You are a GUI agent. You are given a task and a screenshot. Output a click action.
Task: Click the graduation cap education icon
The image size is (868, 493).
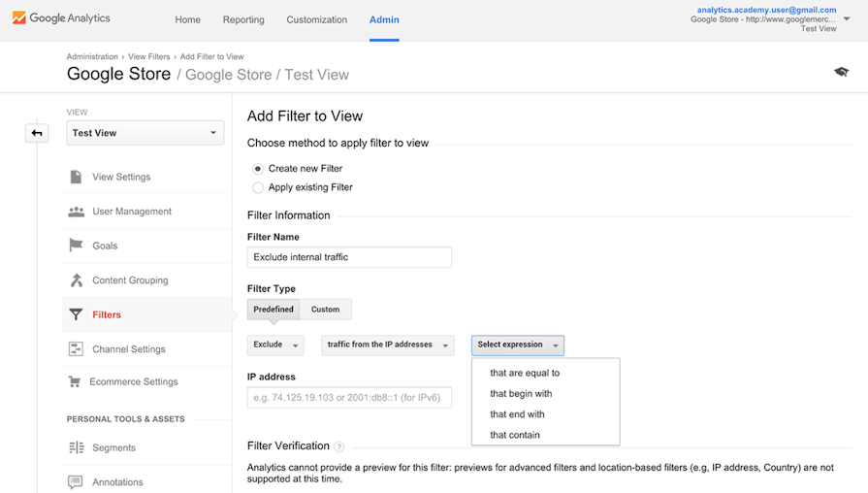pyautogui.click(x=841, y=73)
